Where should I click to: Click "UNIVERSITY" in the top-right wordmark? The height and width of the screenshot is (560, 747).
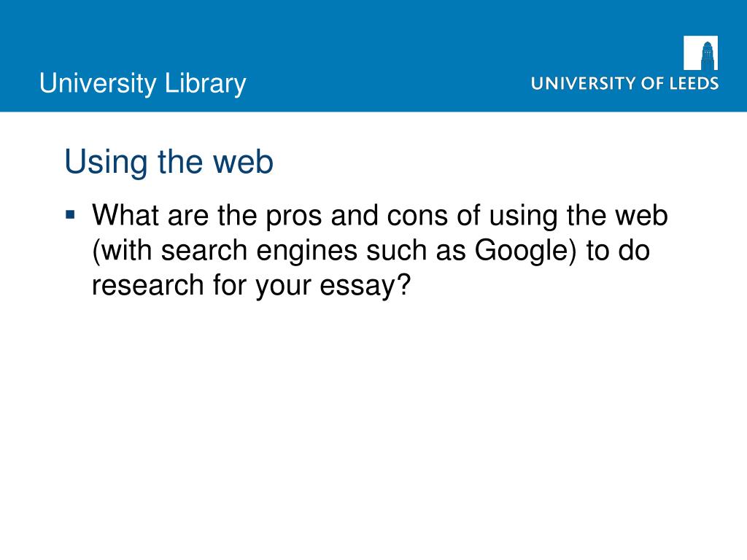(584, 84)
